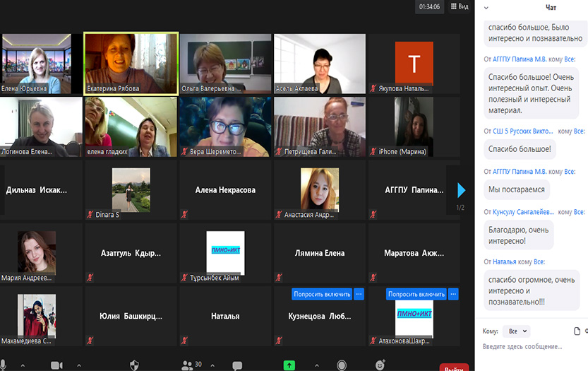Click the red 'Выйти' leave button

pyautogui.click(x=454, y=367)
